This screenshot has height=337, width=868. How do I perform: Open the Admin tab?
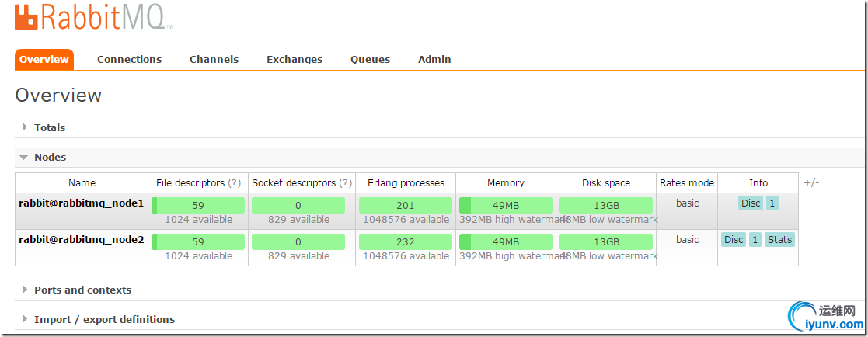coord(434,59)
